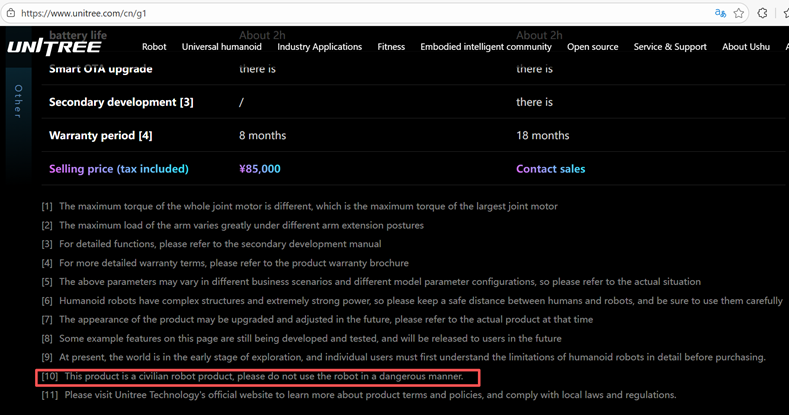This screenshot has width=789, height=415.
Task: Open the browser translate page icon
Action: 720,13
